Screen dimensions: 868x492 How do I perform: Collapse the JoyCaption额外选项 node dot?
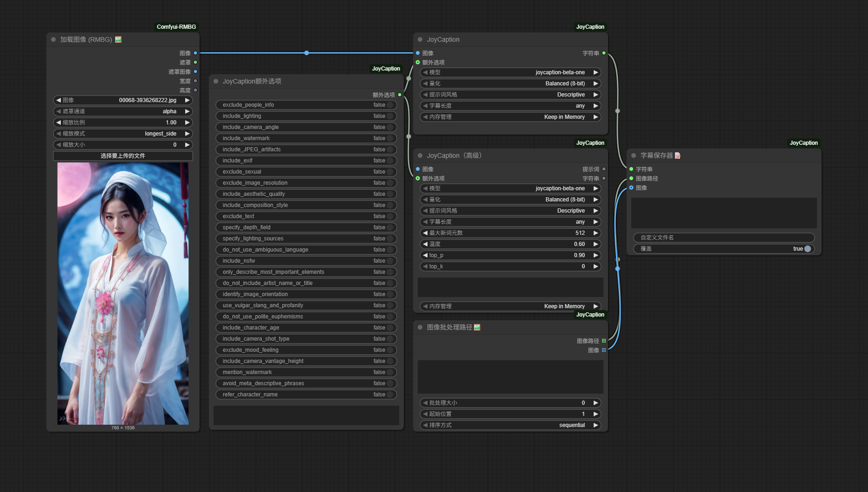(x=216, y=81)
